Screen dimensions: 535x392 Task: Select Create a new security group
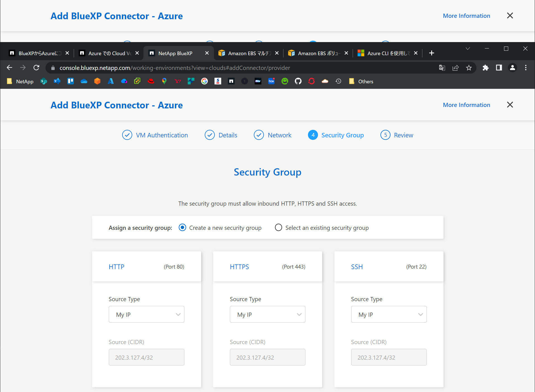(182, 227)
